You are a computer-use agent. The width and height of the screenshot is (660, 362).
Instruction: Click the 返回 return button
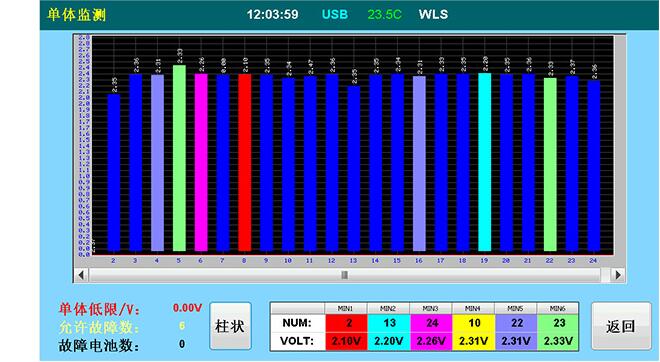coord(621,326)
